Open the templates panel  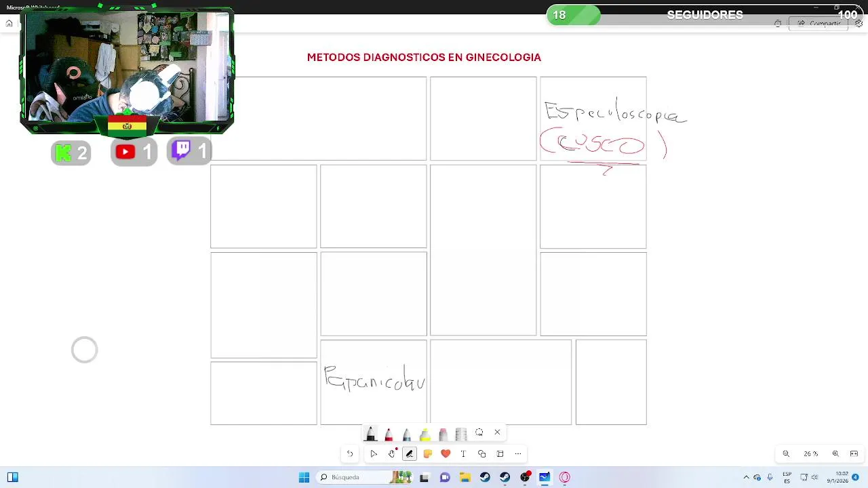click(500, 454)
